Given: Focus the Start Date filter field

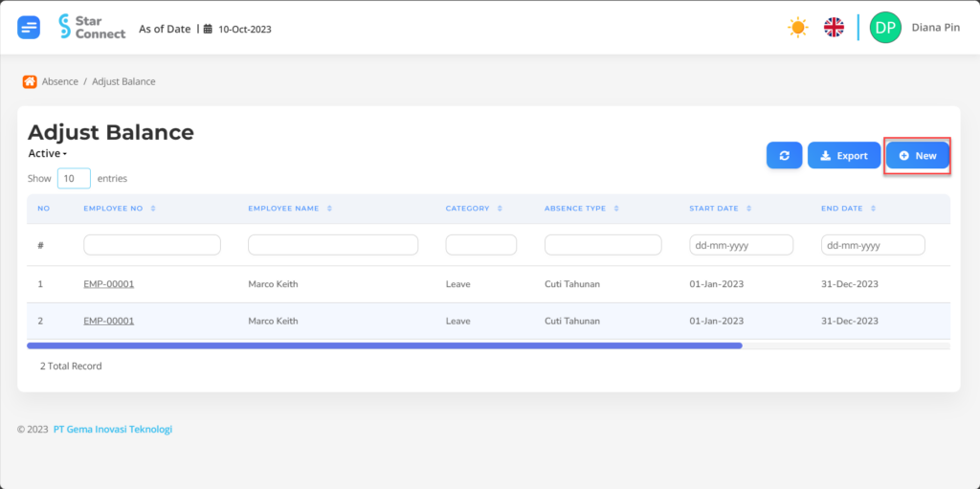Looking at the screenshot, I should coord(742,245).
